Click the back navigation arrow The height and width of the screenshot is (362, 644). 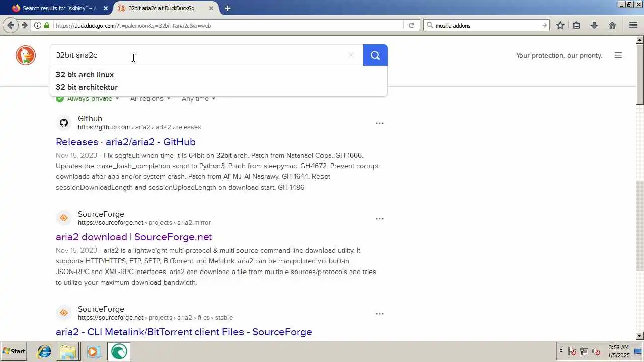tap(11, 25)
